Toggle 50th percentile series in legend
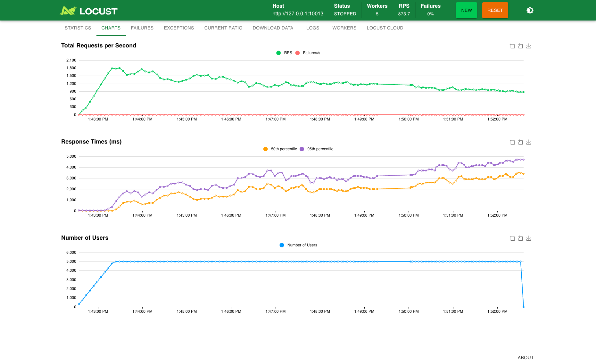The image size is (596, 364). [x=280, y=149]
